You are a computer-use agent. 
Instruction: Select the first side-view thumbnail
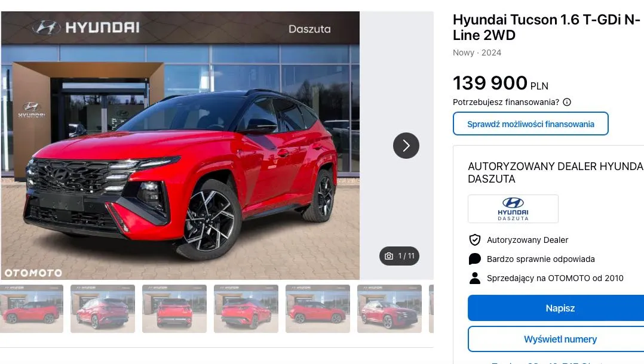coord(32,309)
